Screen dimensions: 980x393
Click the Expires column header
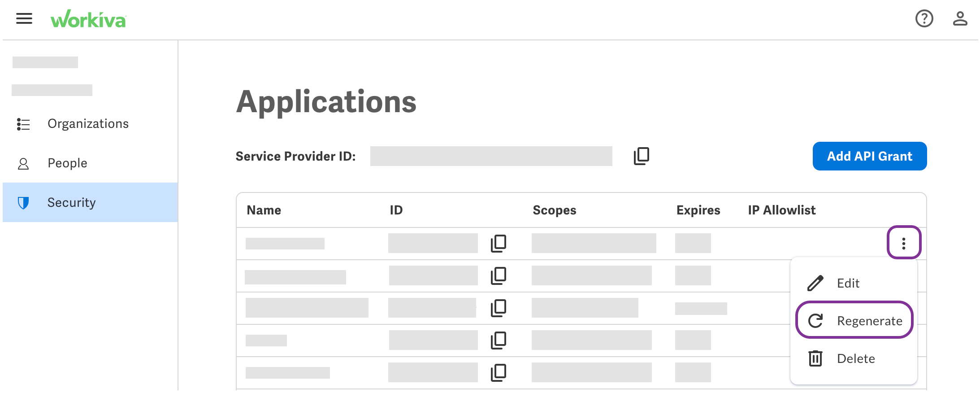[698, 210]
